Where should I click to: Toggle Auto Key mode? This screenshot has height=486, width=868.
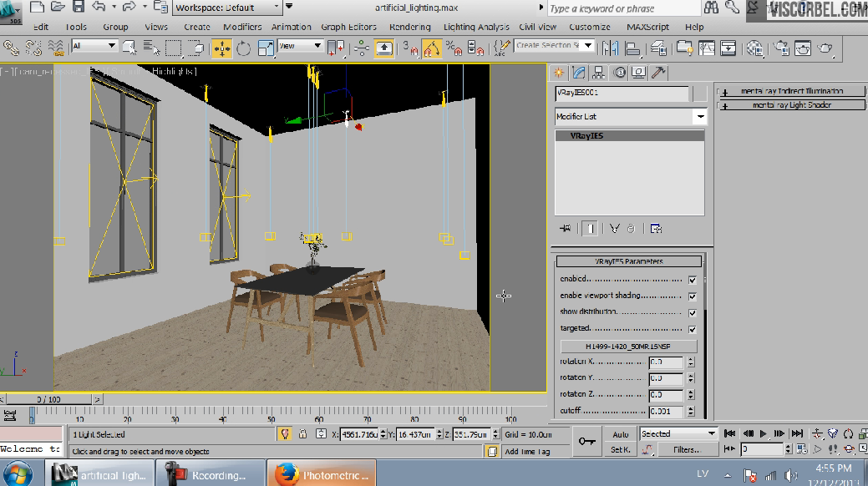[621, 434]
